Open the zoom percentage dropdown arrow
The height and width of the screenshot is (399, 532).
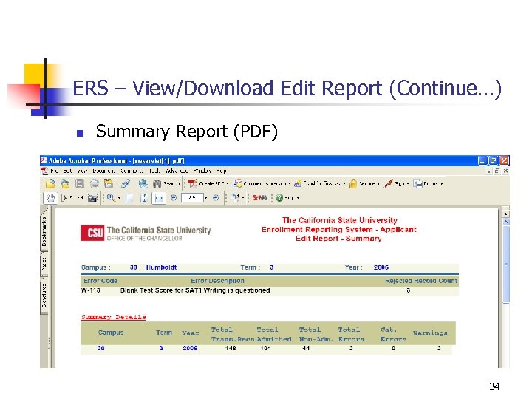coord(205,198)
